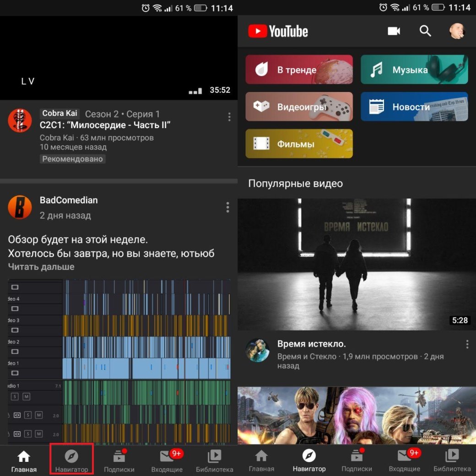Switch to Библиотека tab on right screen

[452, 460]
